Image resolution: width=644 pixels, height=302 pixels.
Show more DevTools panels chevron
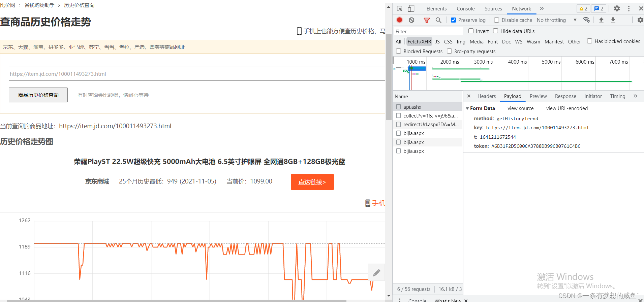pos(542,9)
